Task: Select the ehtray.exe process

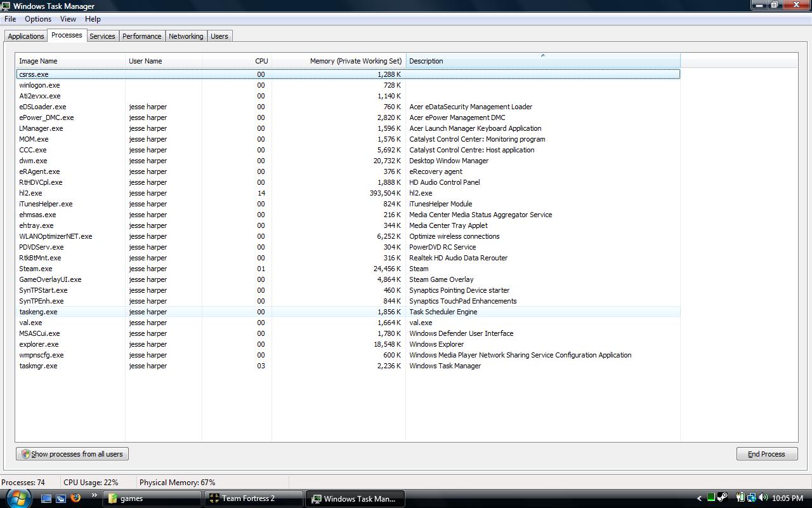Action: (x=348, y=225)
